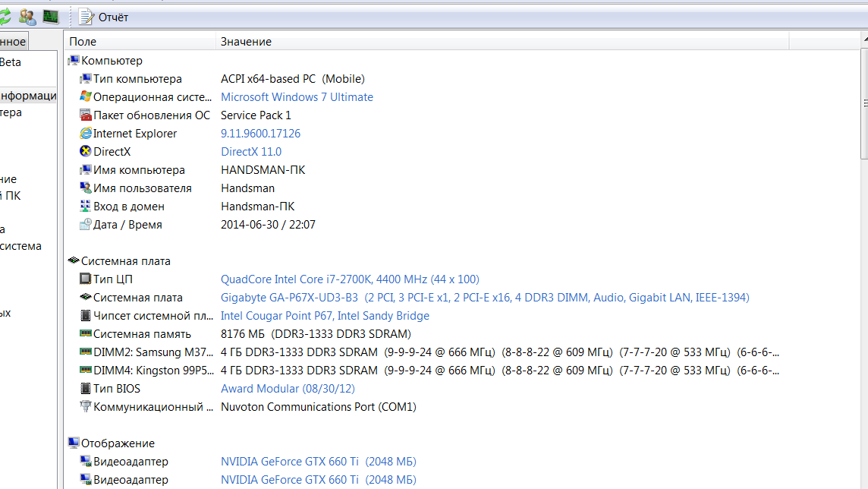868x489 pixels.
Task: Open the second NVIDIA GeForce GTX 660 Ti link
Action: point(319,480)
